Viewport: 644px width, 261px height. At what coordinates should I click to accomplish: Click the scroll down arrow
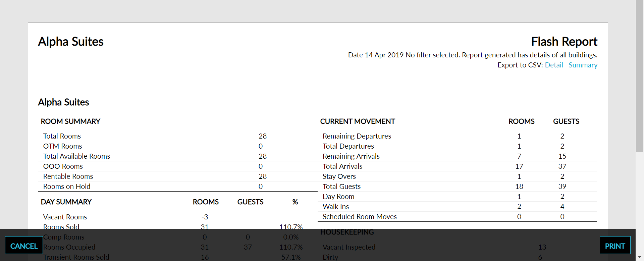[640, 257]
